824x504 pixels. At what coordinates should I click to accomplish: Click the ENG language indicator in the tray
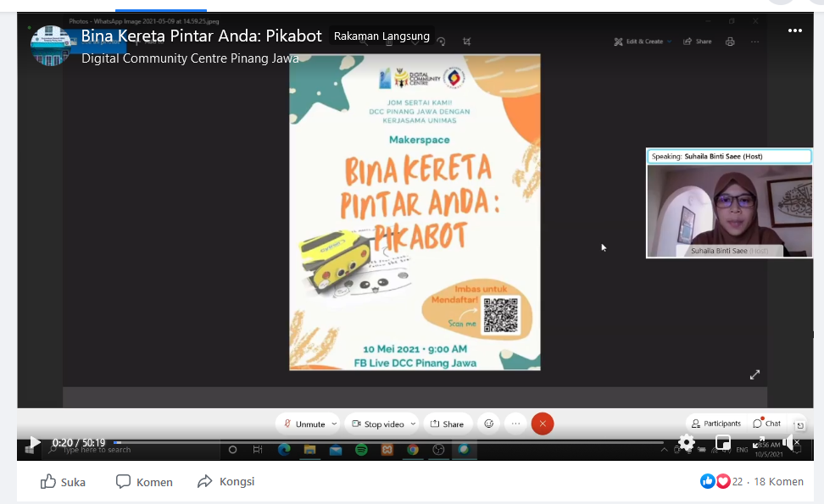click(742, 450)
